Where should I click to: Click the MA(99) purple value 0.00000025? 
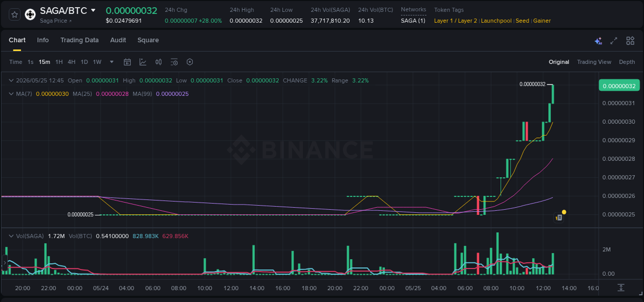(172, 94)
